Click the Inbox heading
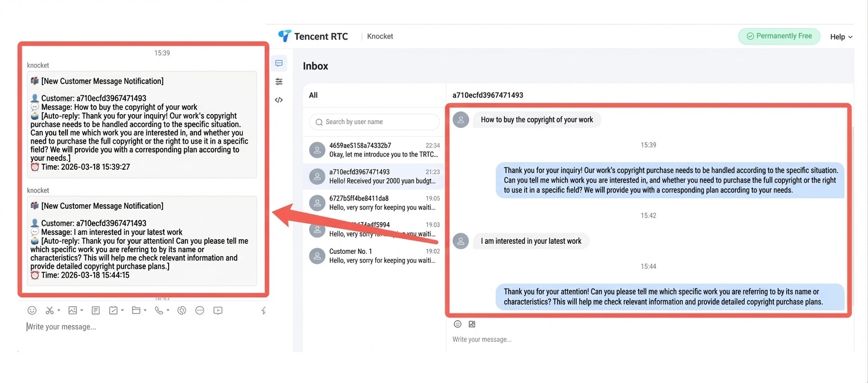 [x=316, y=66]
